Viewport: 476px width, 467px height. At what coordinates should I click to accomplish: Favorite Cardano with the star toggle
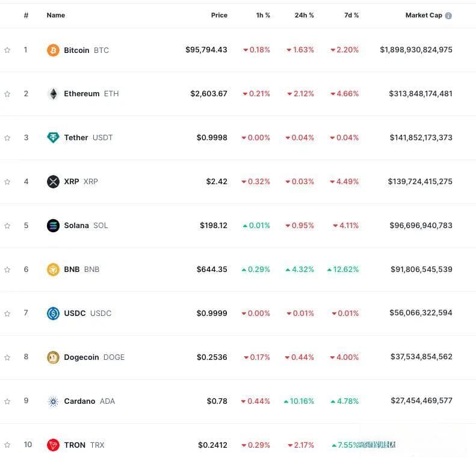click(7, 401)
